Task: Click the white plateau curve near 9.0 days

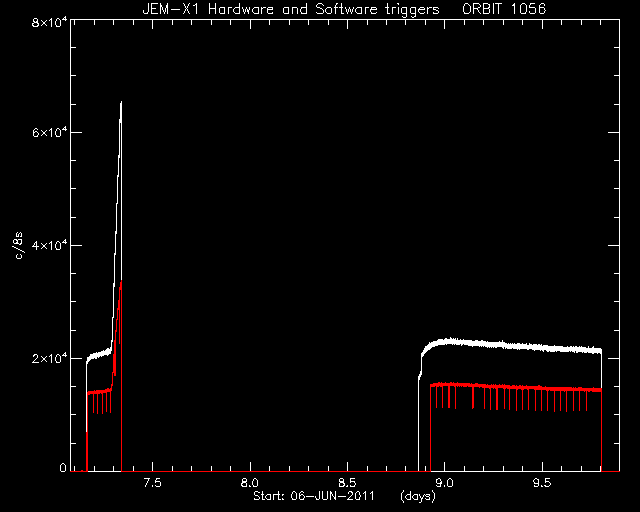Action: point(444,341)
